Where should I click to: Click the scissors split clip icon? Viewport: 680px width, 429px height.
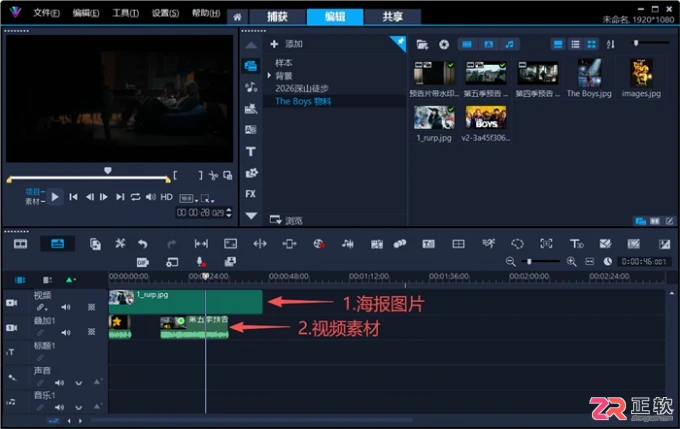coord(213,175)
